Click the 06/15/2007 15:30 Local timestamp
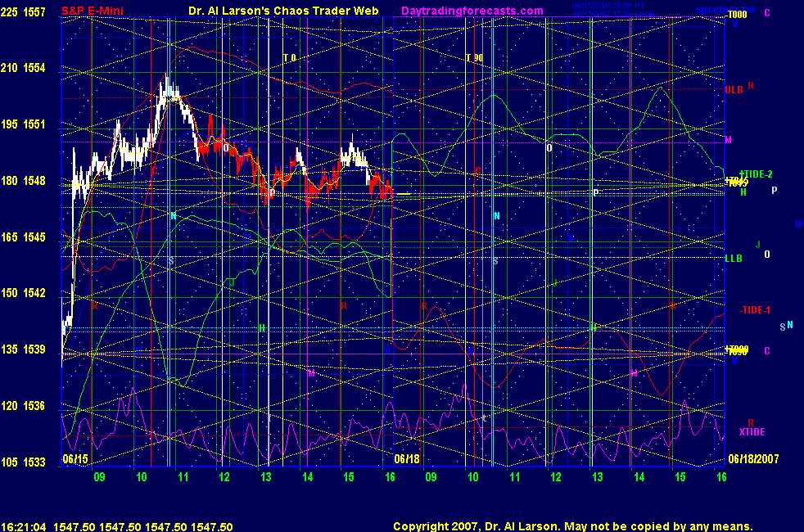This screenshot has height=532, width=804. pyautogui.click(x=612, y=14)
